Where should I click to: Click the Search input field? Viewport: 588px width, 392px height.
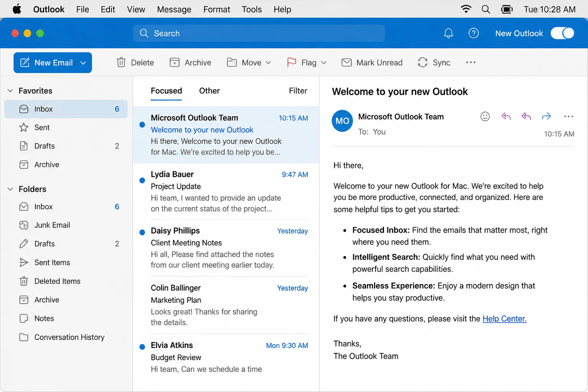pyautogui.click(x=259, y=33)
